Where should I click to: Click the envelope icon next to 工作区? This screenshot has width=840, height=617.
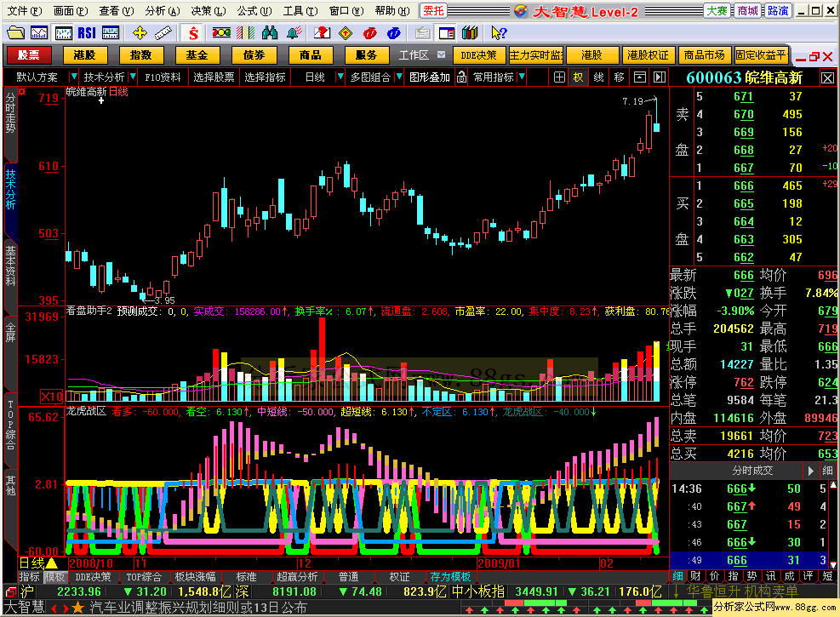point(441,54)
